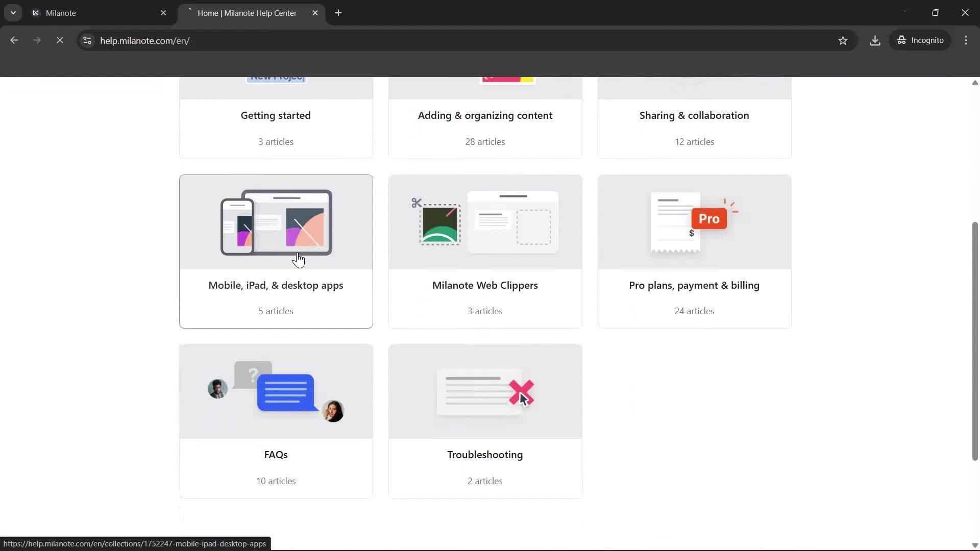Open the Pro plans, payment & billing card
The width and height of the screenshot is (980, 551).
[x=694, y=251]
